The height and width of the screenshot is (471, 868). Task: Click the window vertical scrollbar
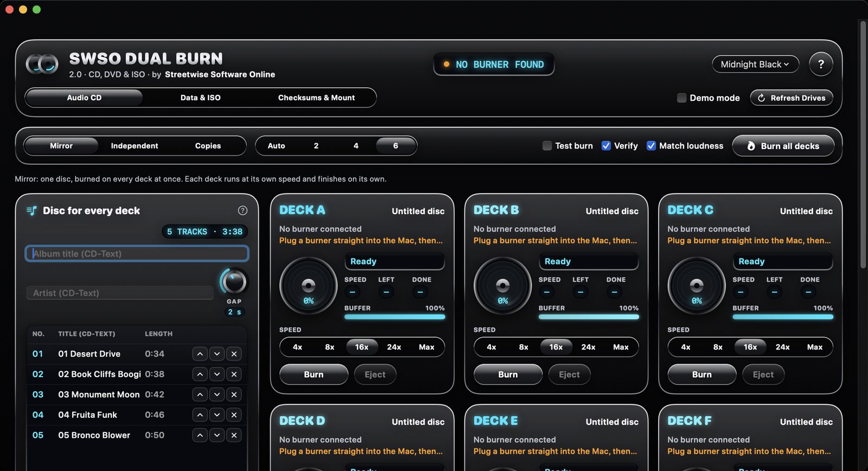863,144
